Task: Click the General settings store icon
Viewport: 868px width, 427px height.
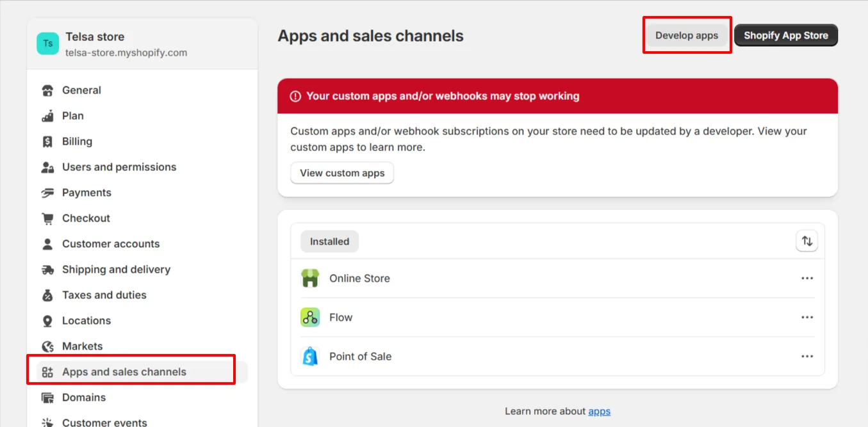Action: 47,90
